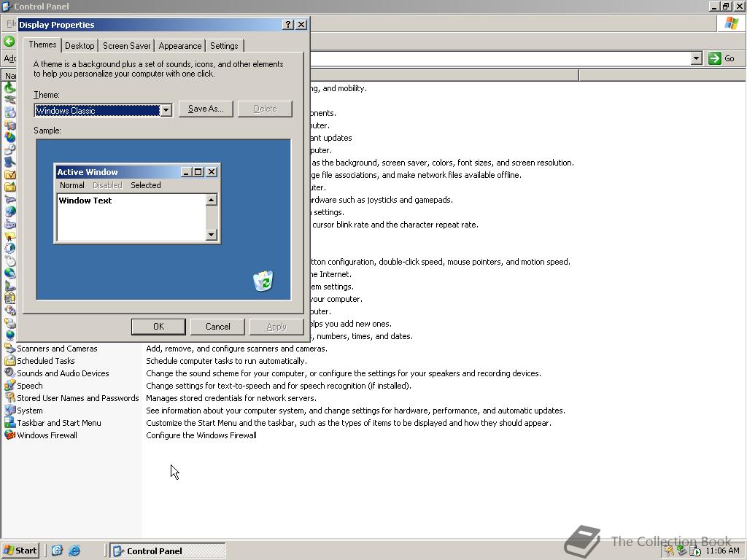Click the keys tray icon

tap(670, 551)
